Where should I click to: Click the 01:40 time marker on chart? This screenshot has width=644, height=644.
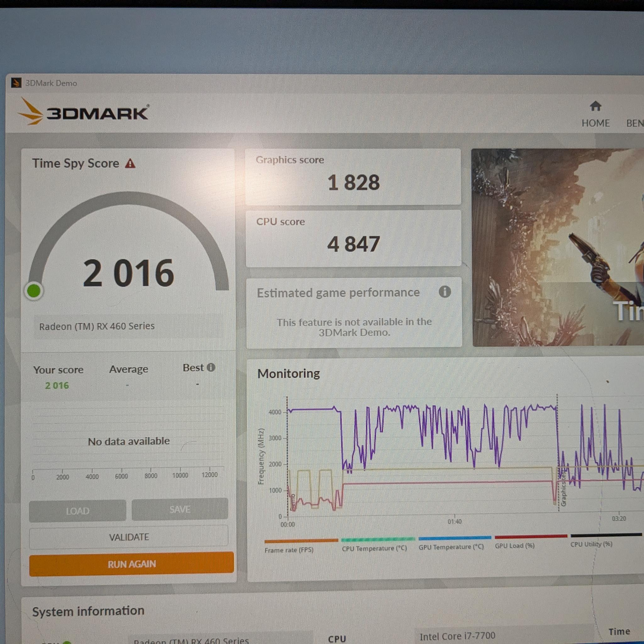[454, 521]
